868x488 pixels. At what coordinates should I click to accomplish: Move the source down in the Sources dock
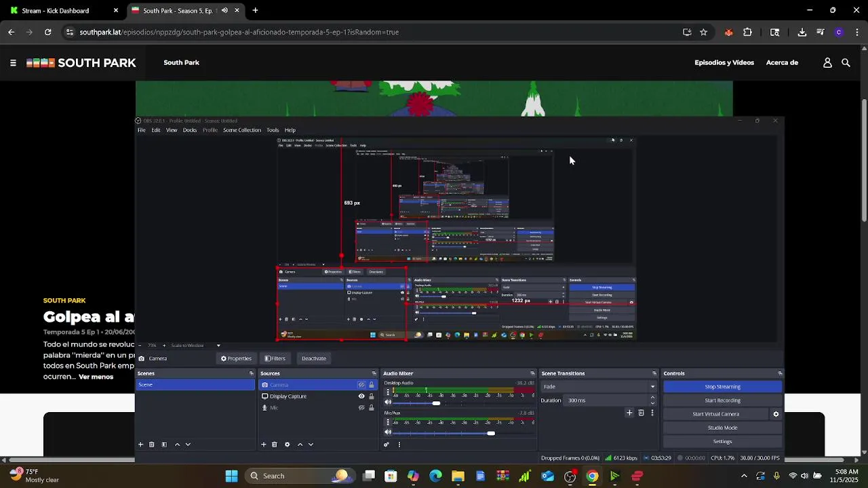point(311,445)
